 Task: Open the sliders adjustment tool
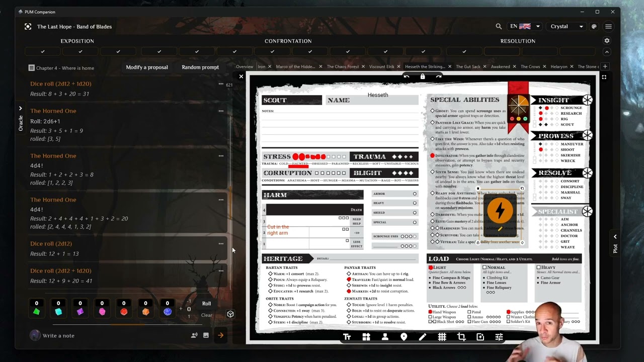[499, 337]
